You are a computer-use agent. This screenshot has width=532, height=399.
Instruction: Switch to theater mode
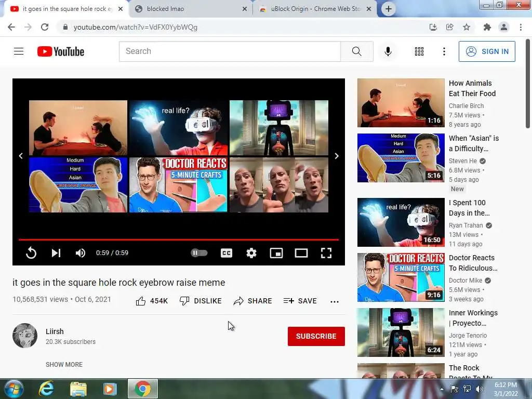[x=301, y=253]
